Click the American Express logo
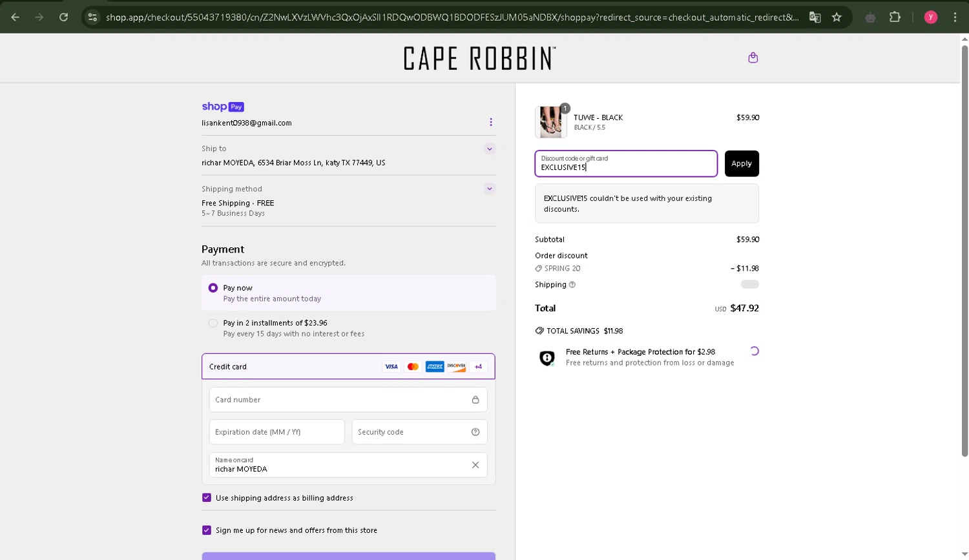 pos(435,366)
